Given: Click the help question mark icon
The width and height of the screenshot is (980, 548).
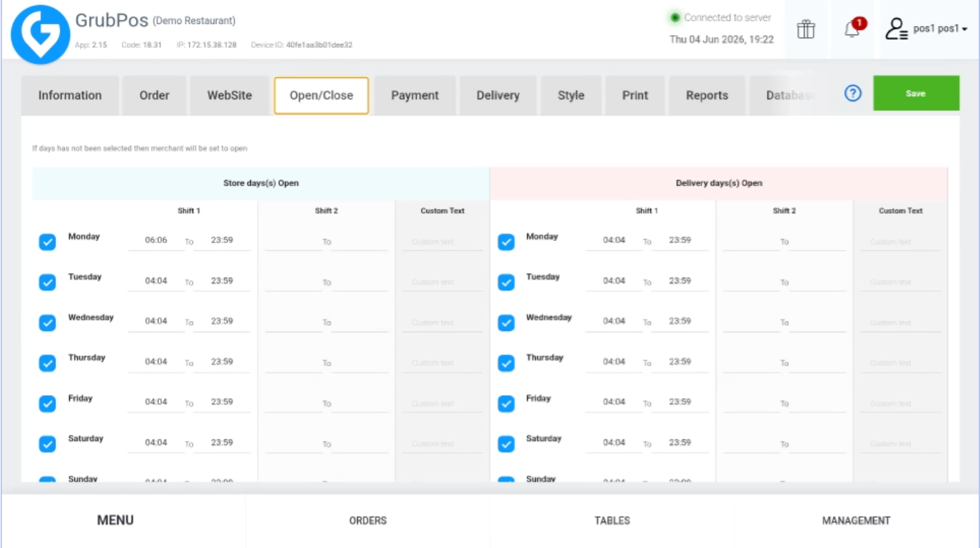Looking at the screenshot, I should point(853,94).
